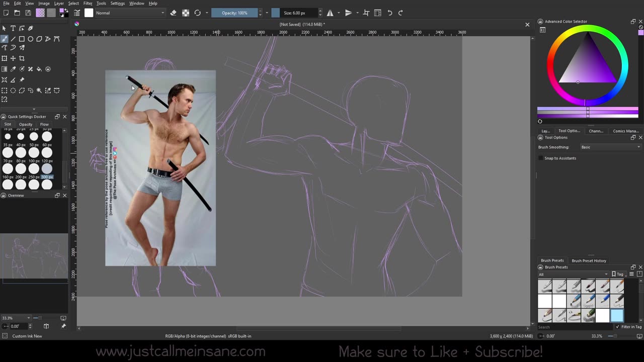Select the Rectangular Selection tool
The height and width of the screenshot is (362, 644).
click(x=5, y=90)
